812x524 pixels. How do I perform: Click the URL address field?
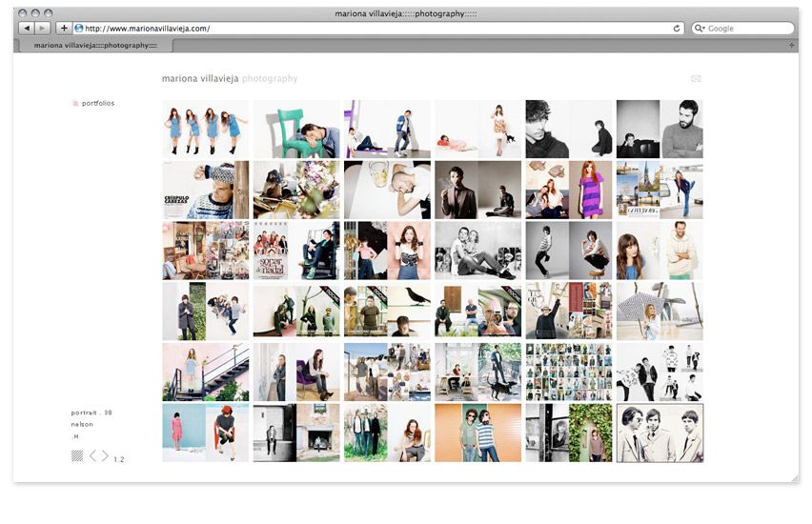coord(378,29)
